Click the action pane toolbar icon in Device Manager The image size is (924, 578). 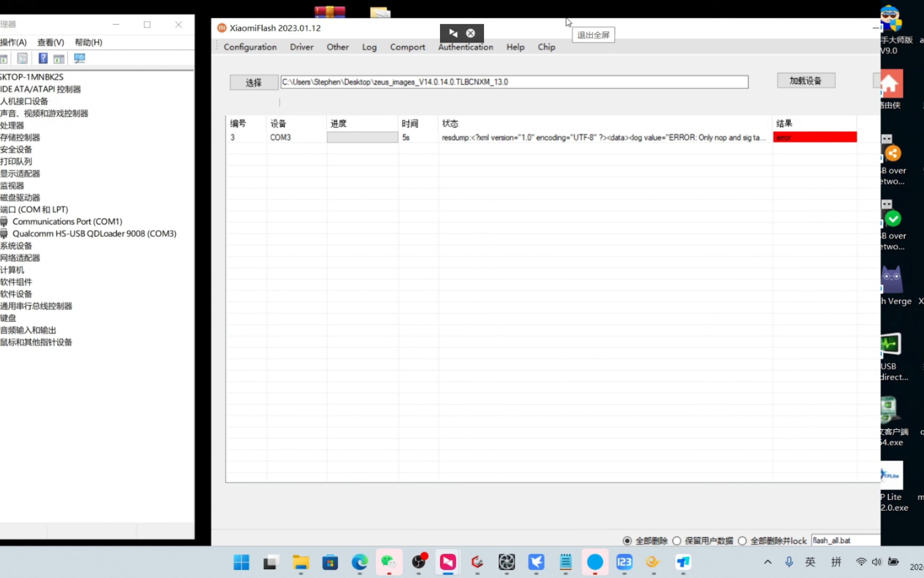pyautogui.click(x=59, y=58)
